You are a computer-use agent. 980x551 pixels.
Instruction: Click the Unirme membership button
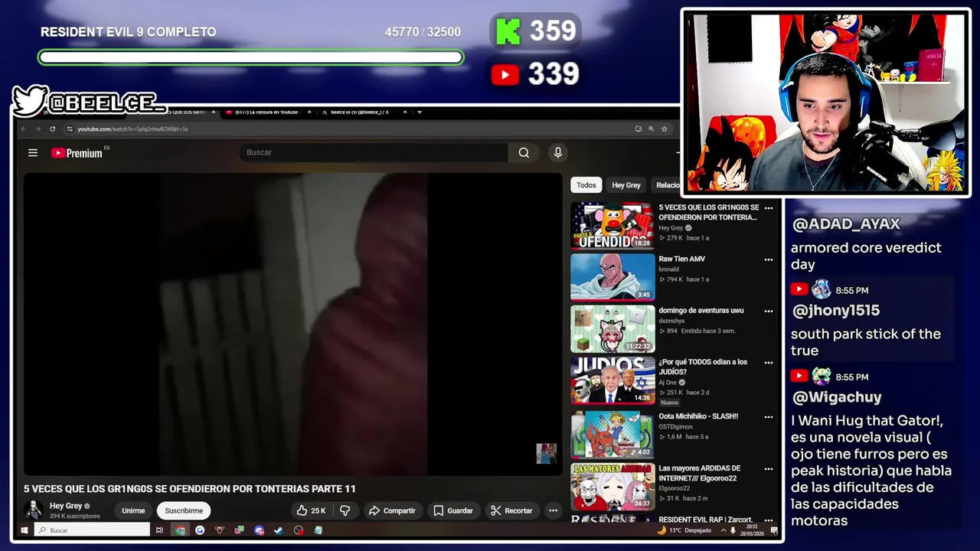click(133, 510)
